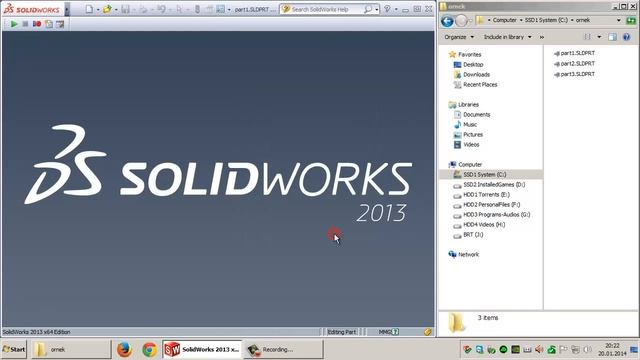Click Computer in the Explorer address bar
The width and height of the screenshot is (640, 360).
point(504,20)
